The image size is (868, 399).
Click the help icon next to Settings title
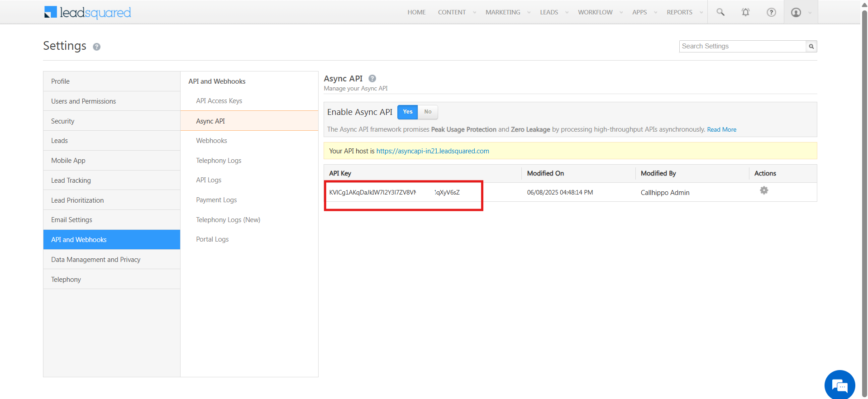96,47
